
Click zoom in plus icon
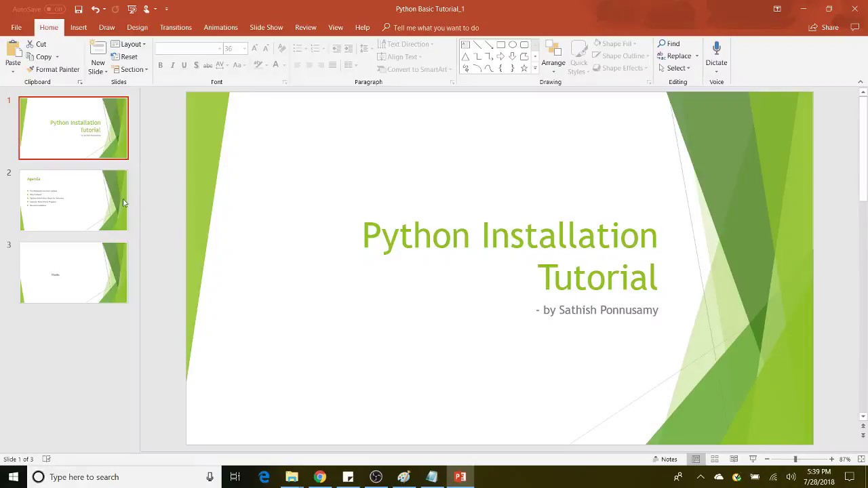click(831, 460)
